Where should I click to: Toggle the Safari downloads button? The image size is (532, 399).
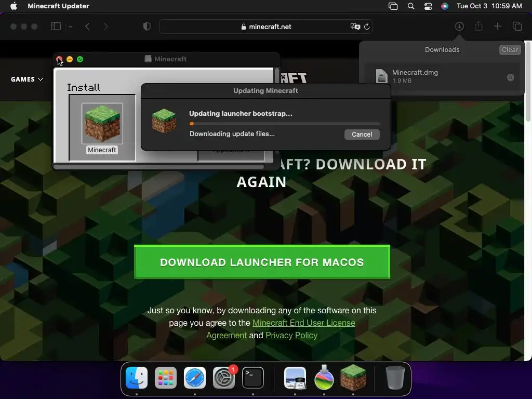coord(459,26)
